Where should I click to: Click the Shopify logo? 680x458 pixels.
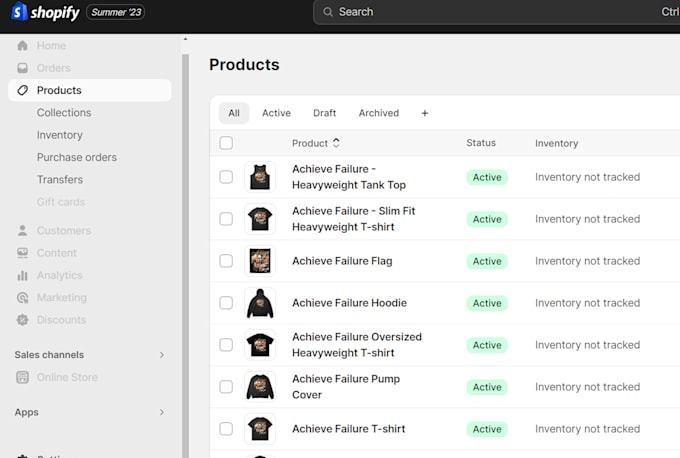point(45,12)
